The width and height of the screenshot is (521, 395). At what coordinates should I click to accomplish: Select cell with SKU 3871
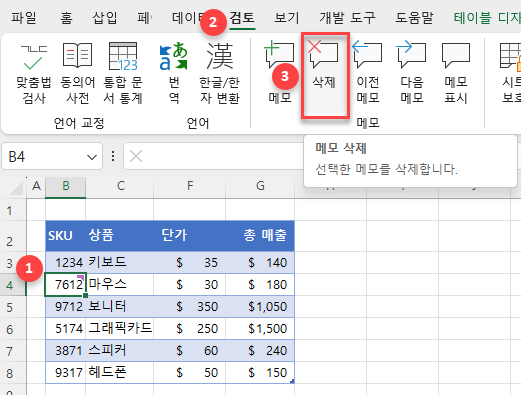pos(66,351)
